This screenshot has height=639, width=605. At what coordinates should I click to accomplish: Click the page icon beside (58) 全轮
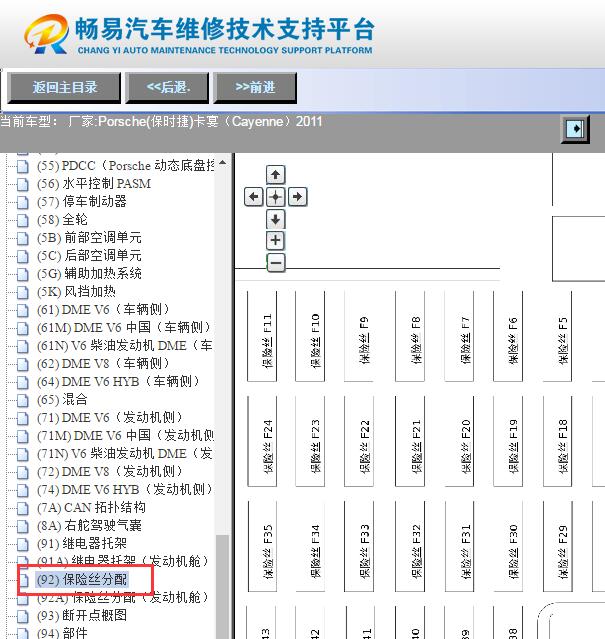point(23,220)
